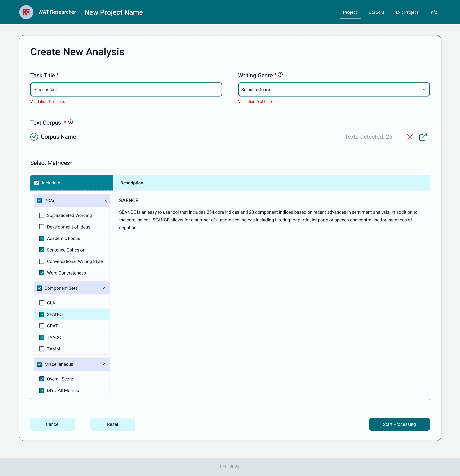The width and height of the screenshot is (460, 476).
Task: Uncheck Word Concreteness
Action: pos(42,273)
